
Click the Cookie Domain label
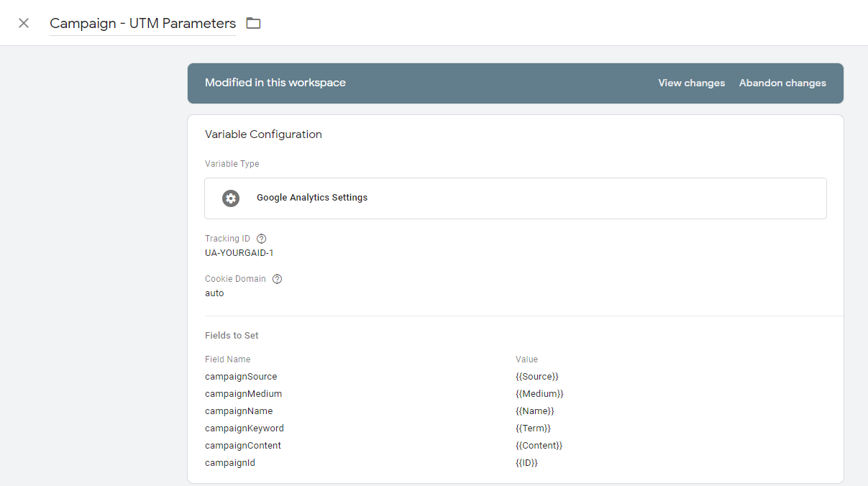pos(235,279)
